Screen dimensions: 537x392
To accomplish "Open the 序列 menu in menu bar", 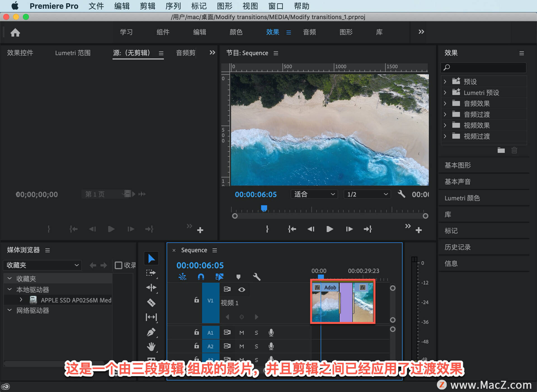I will click(x=173, y=6).
